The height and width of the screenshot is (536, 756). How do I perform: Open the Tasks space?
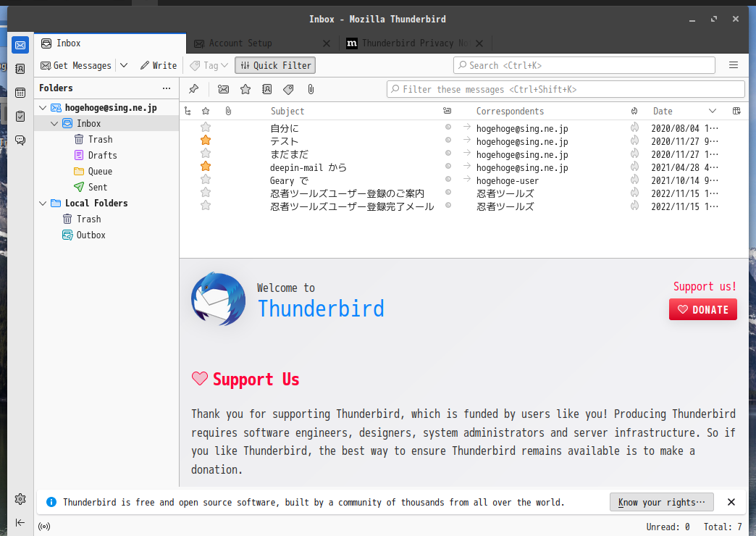[x=20, y=117]
